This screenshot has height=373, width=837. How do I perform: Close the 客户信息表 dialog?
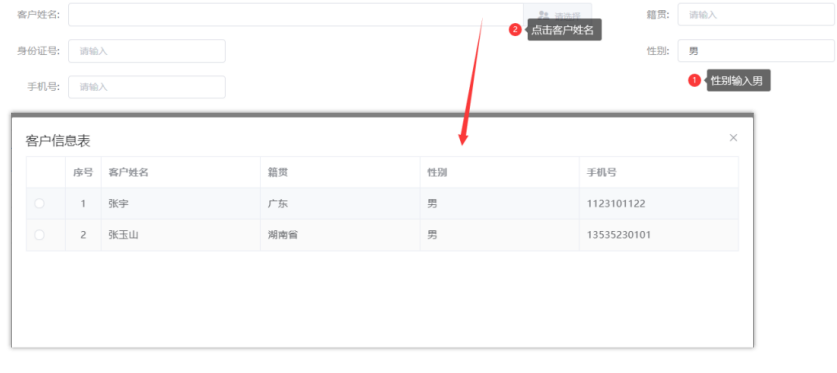click(x=733, y=138)
